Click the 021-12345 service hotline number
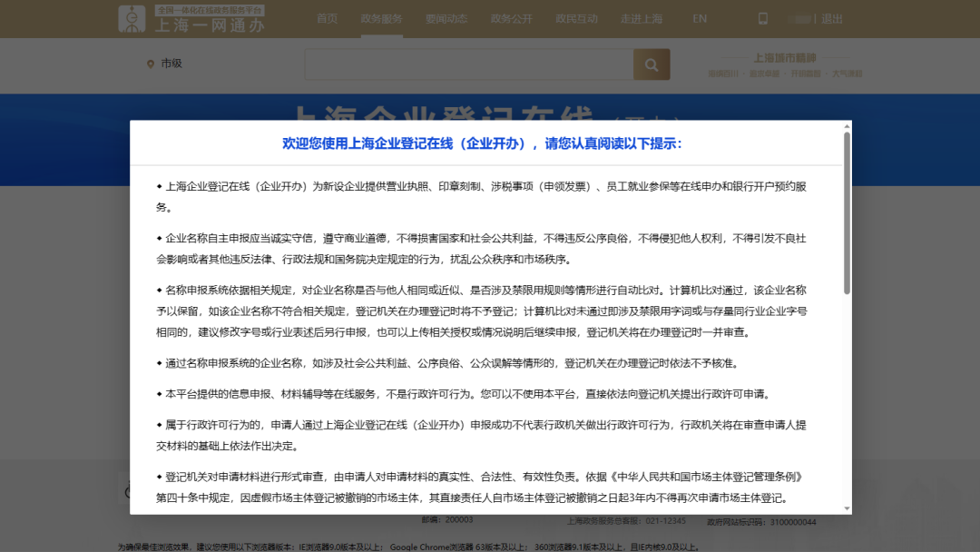980x552 pixels. (665, 522)
